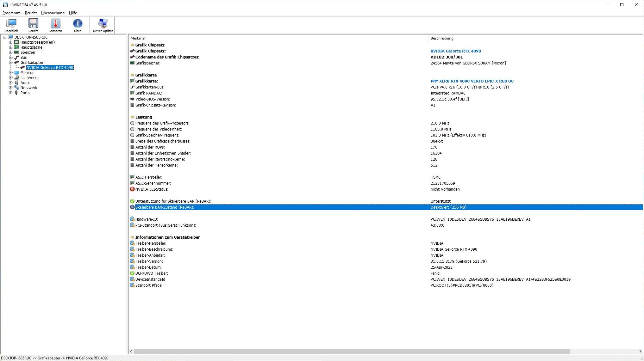Click the Hauptprozessor(en) CPU icon
Screen dimensions: 644x361
click(16, 42)
